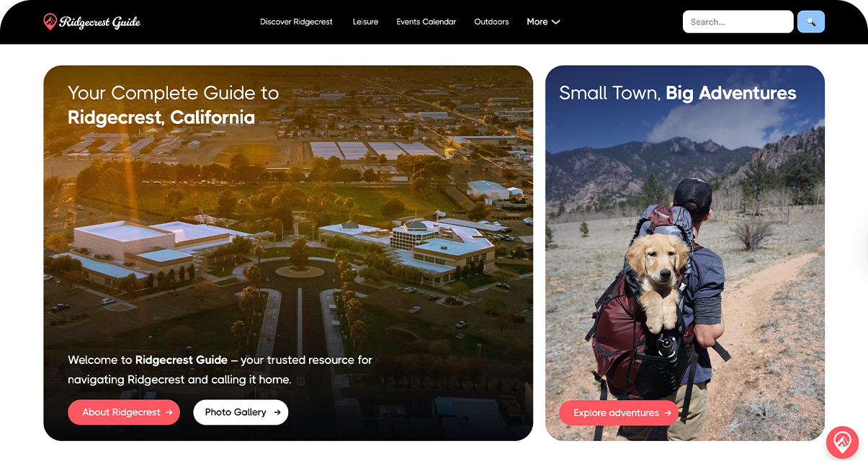Open the Photo Gallery button

241,412
